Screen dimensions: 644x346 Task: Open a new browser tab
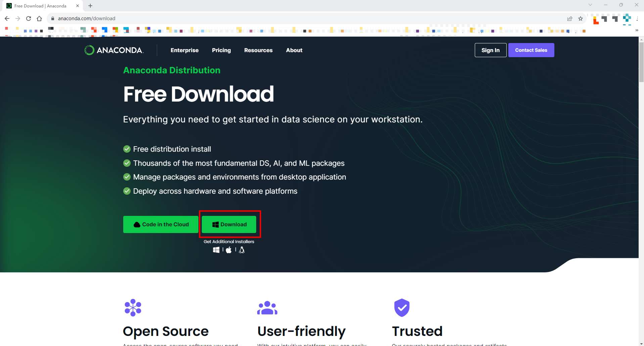coord(90,6)
